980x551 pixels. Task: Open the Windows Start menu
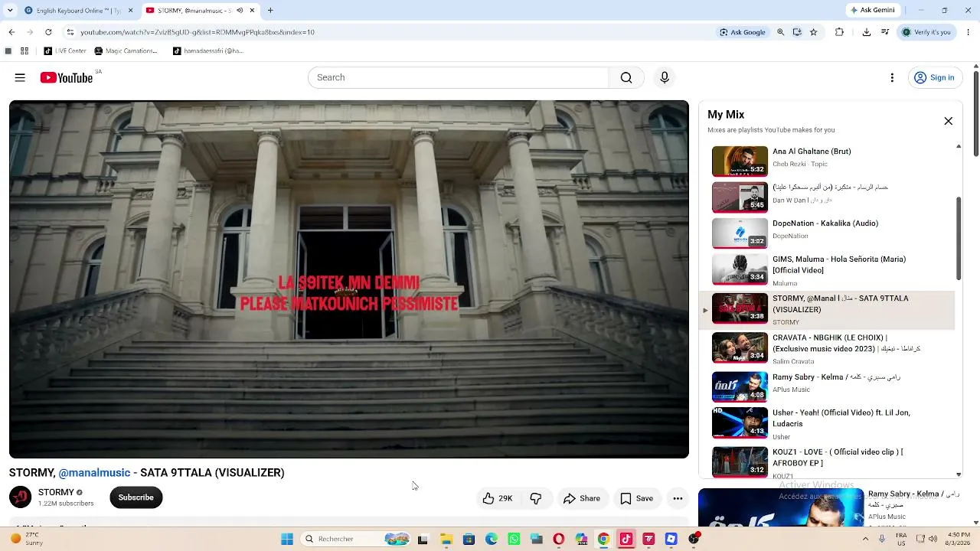pyautogui.click(x=287, y=539)
